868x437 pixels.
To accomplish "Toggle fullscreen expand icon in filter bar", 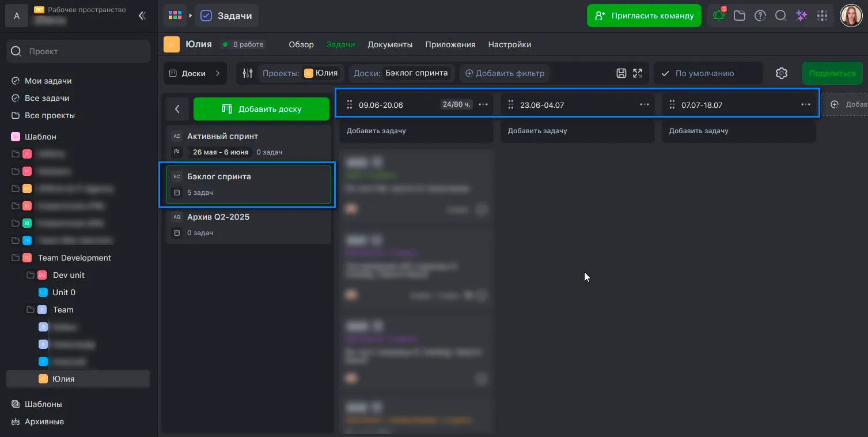I will (638, 73).
